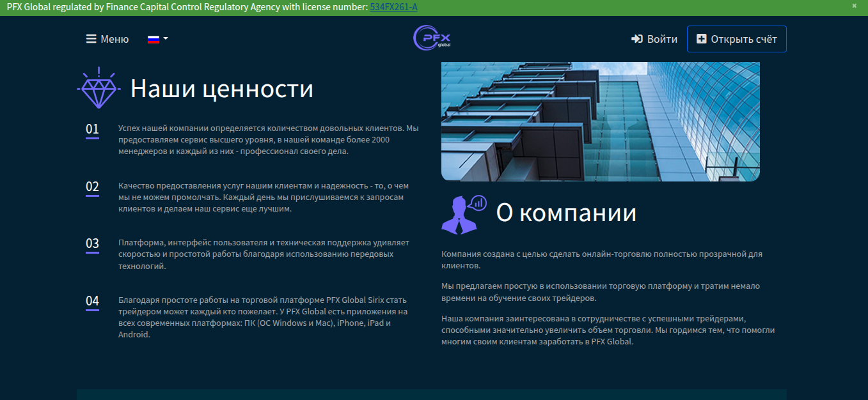Click value item number 04

coord(93,301)
